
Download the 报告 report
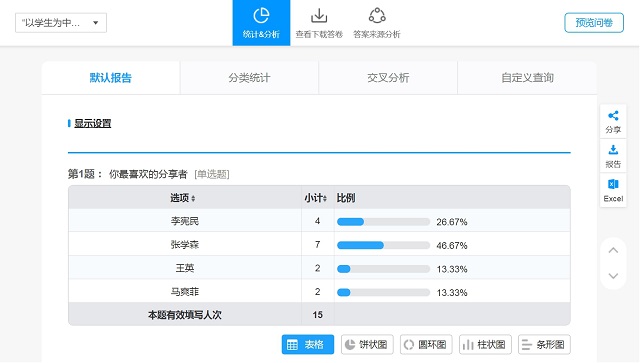[613, 156]
